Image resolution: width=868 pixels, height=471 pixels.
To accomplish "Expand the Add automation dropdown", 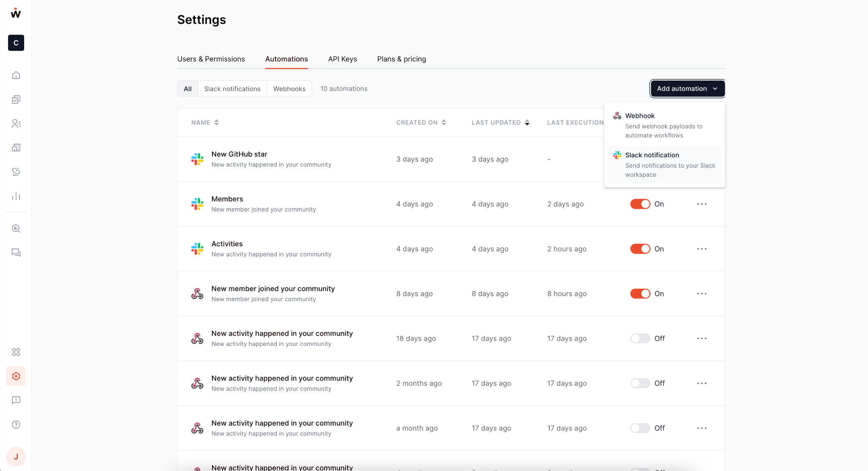I will pos(687,89).
